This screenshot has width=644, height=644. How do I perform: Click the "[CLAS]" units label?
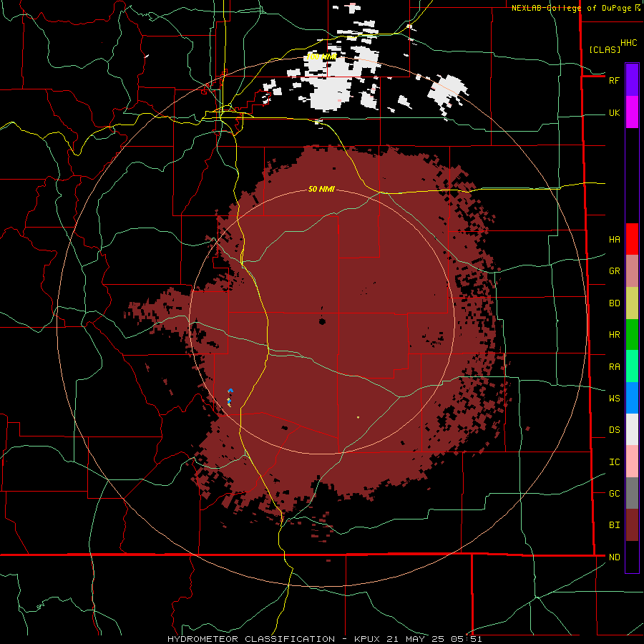605,50
